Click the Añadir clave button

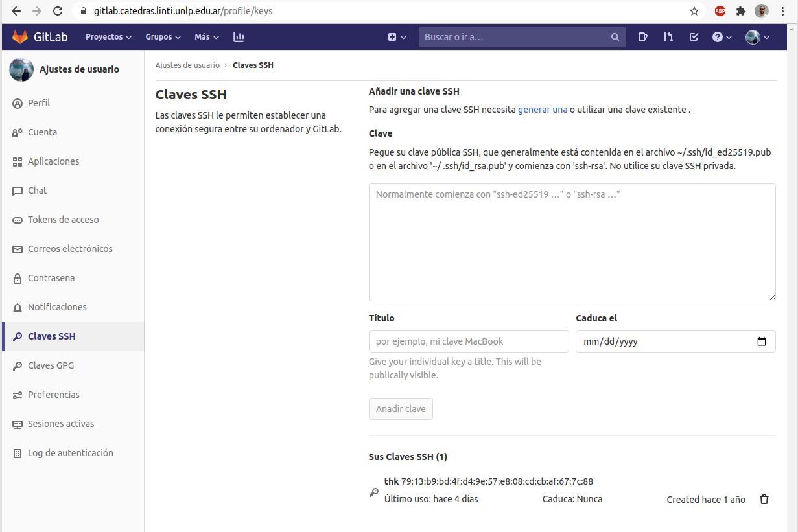pyautogui.click(x=401, y=409)
